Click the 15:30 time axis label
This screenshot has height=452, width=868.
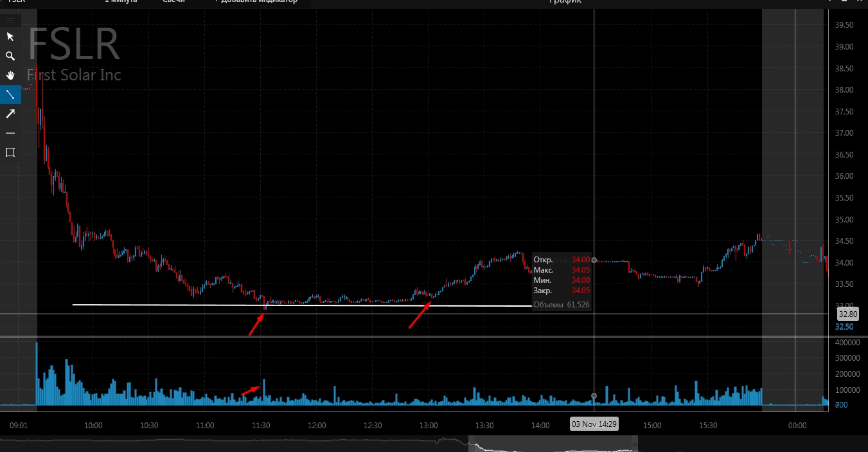pos(707,426)
